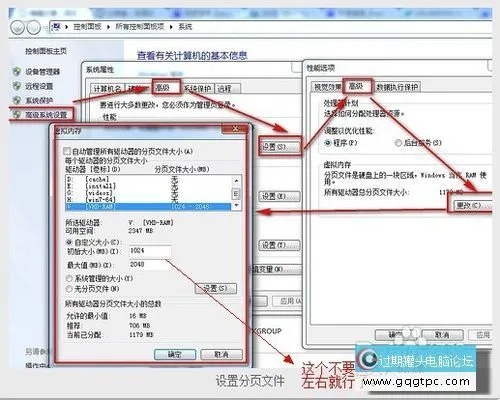Select drive H: [win7-64] in the list

tap(148, 200)
